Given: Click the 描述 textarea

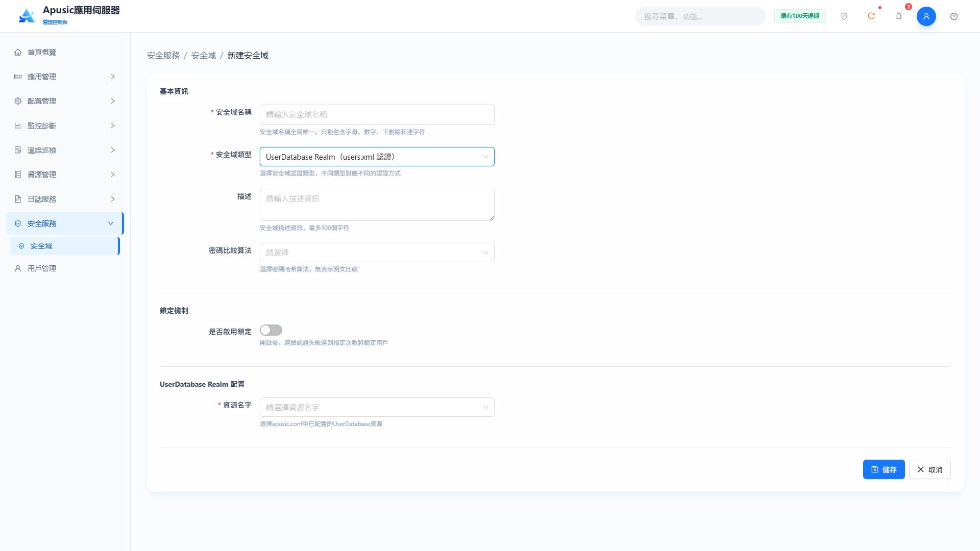Looking at the screenshot, I should (377, 205).
